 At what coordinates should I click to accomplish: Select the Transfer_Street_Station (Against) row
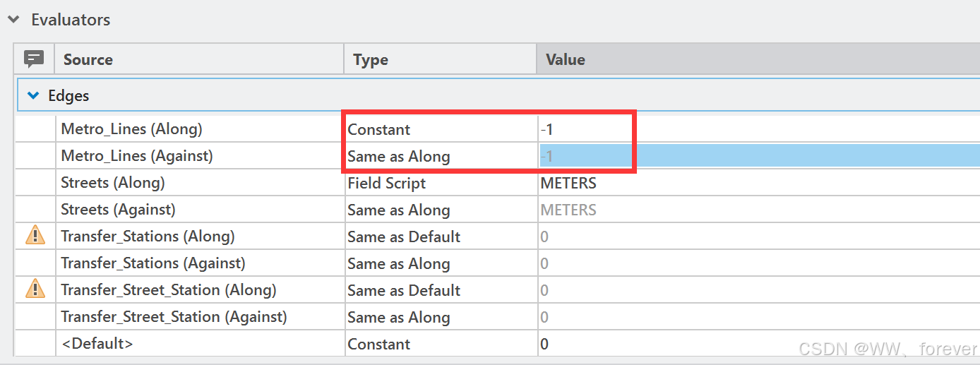pos(497,317)
